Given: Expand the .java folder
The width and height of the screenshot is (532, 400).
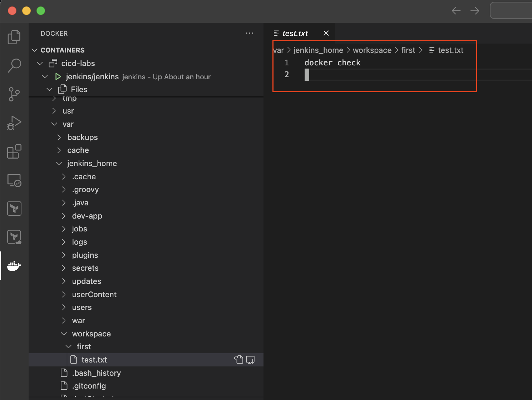Looking at the screenshot, I should (x=64, y=202).
